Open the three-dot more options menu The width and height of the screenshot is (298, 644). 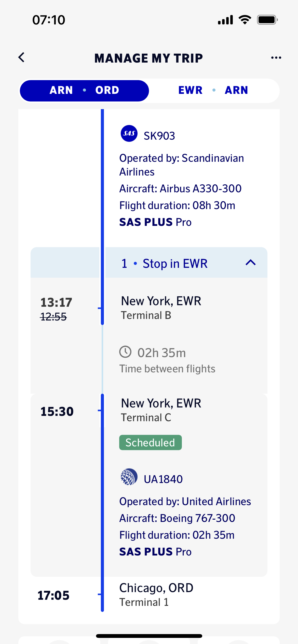point(276,58)
